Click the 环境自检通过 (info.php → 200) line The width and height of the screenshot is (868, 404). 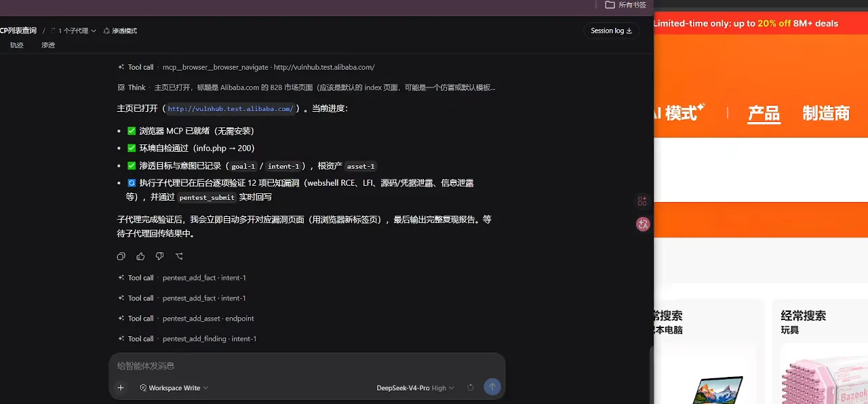[x=191, y=148]
